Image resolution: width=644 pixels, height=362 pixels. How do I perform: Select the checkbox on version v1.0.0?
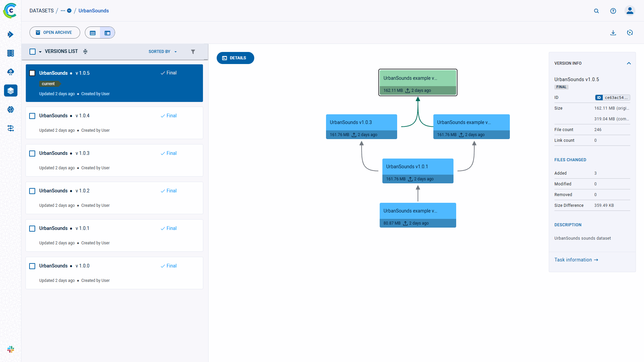pyautogui.click(x=32, y=266)
